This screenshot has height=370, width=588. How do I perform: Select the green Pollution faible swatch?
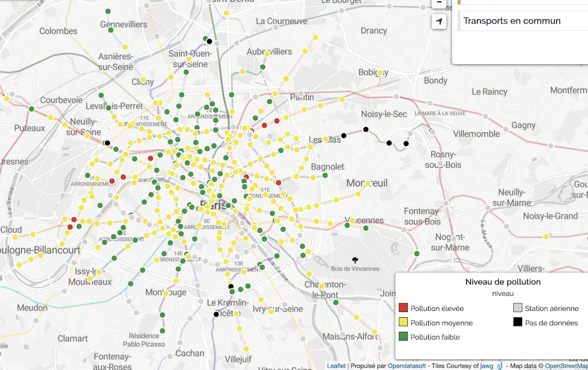click(403, 337)
